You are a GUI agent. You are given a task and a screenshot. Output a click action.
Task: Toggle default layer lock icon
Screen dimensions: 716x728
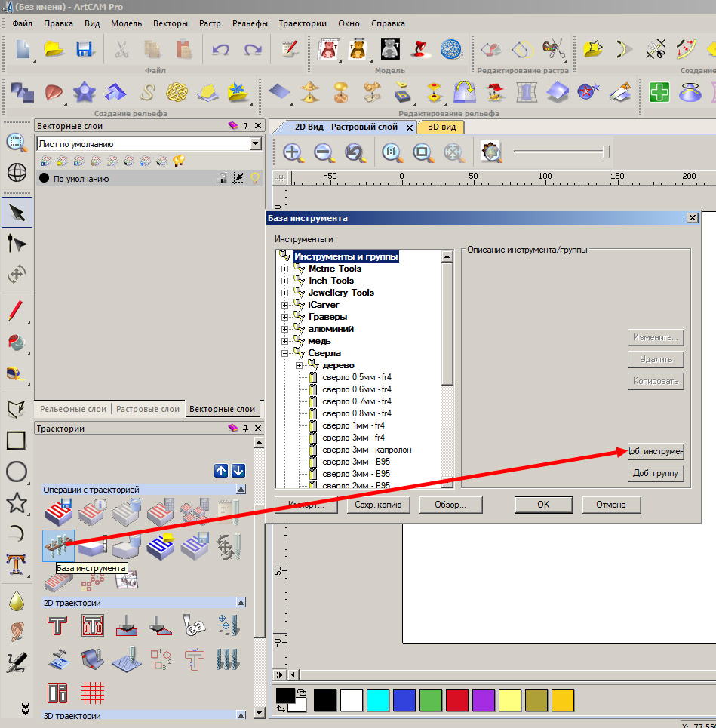(223, 178)
